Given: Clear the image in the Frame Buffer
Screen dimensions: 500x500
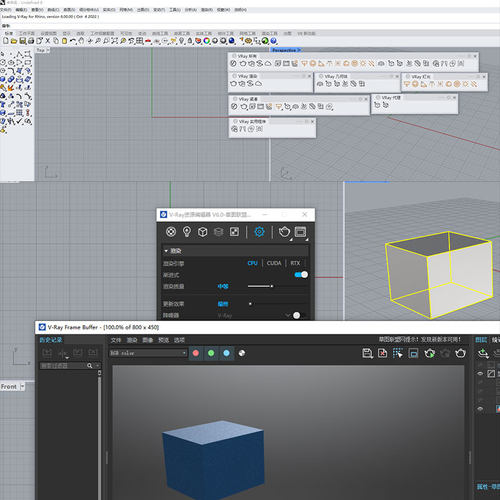Looking at the screenshot, I should [383, 353].
